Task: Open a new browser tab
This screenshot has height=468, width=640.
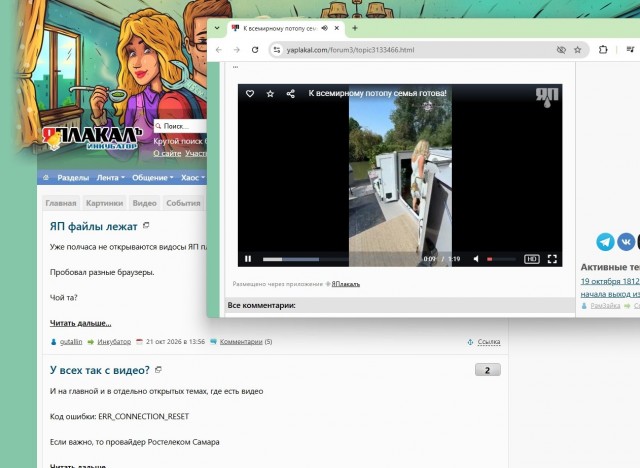Action: [x=355, y=28]
